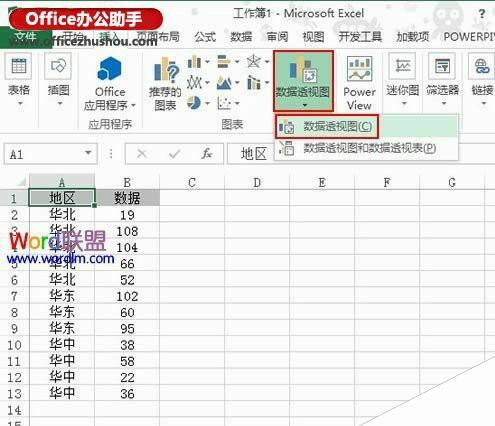Open the Name Box dropdown arrow

88,153
